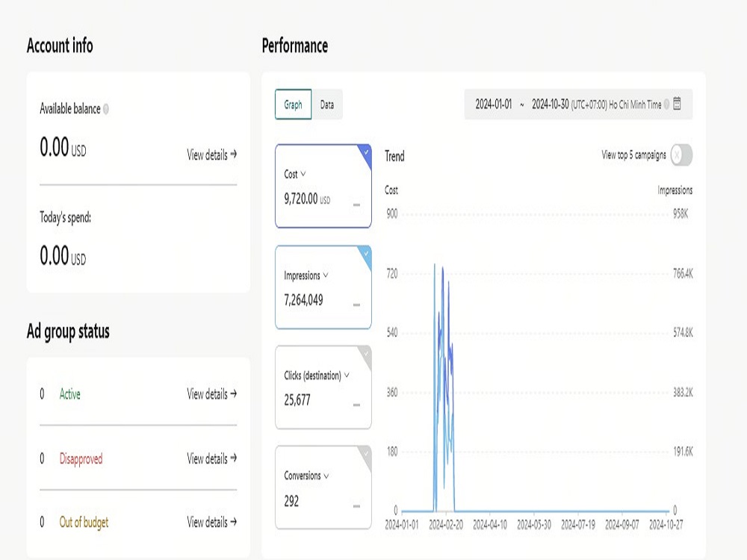This screenshot has width=747, height=560.
Task: Click the 2024-02-20 axis label
Action: pyautogui.click(x=446, y=524)
